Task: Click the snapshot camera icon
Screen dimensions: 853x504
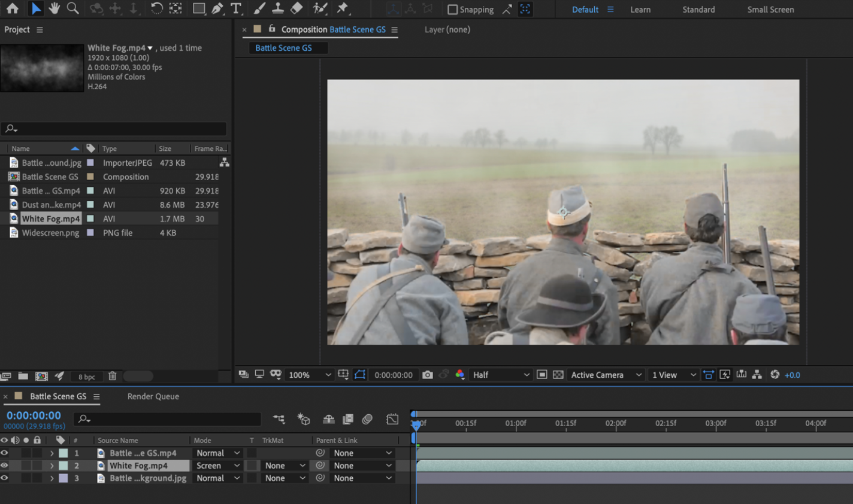Action: [427, 375]
